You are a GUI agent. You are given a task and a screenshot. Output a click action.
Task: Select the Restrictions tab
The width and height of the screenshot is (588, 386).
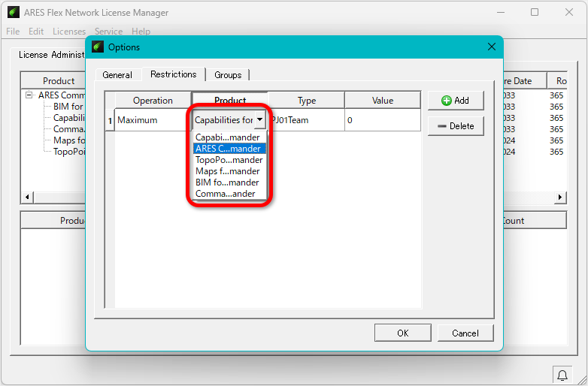pyautogui.click(x=173, y=74)
